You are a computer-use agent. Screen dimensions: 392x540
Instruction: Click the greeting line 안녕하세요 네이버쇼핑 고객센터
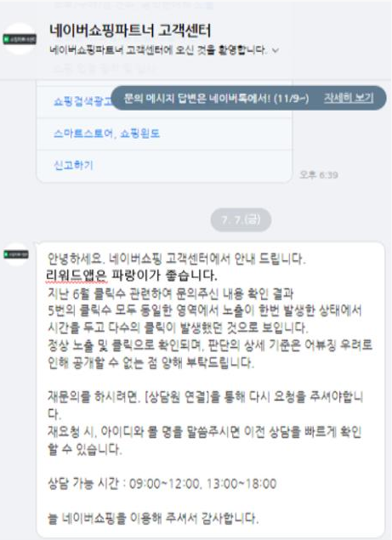click(x=176, y=259)
